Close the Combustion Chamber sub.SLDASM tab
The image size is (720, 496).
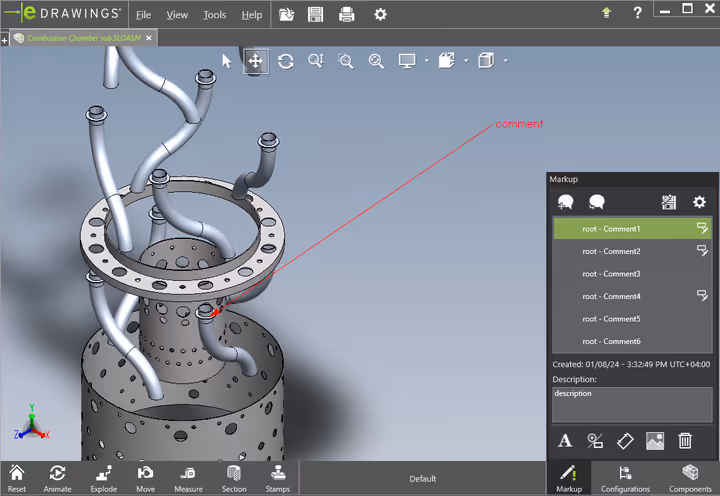pyautogui.click(x=149, y=38)
